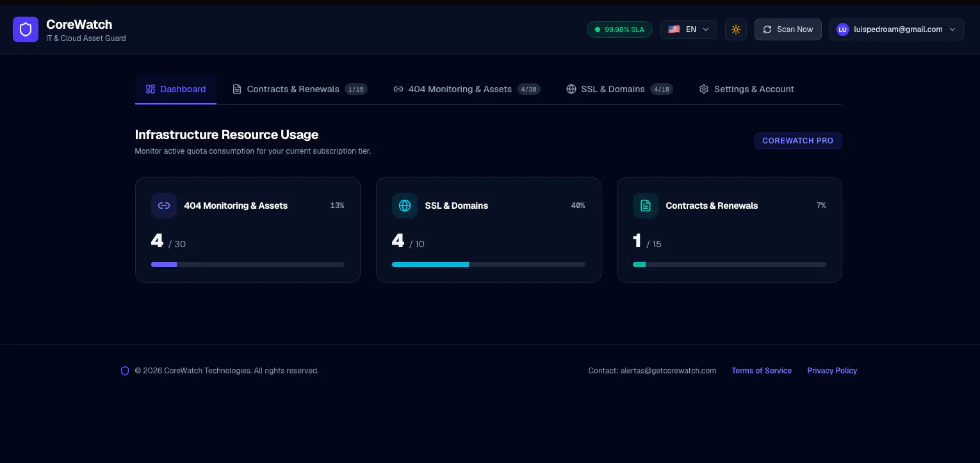980x463 pixels.
Task: Click the footer shield icon
Action: coord(125,371)
